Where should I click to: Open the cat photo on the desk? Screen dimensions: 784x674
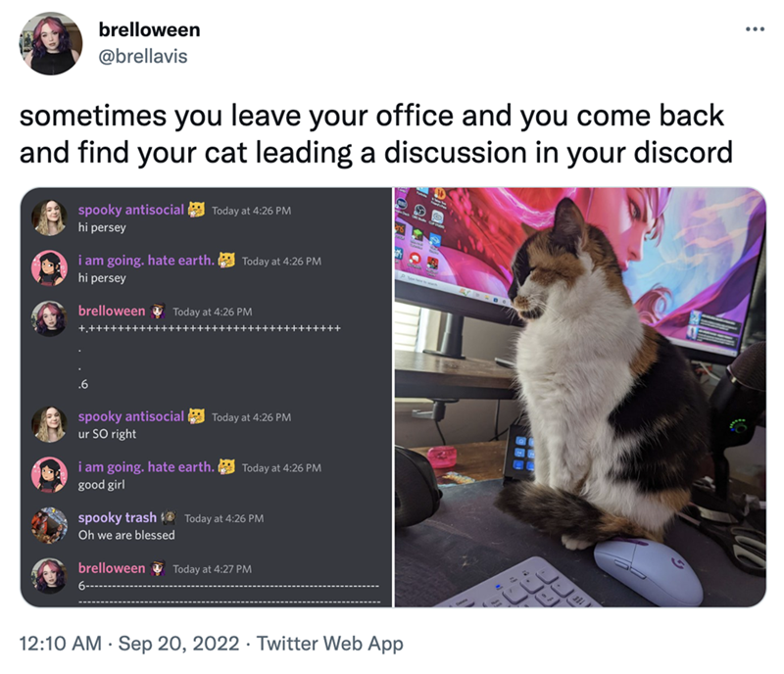click(580, 398)
